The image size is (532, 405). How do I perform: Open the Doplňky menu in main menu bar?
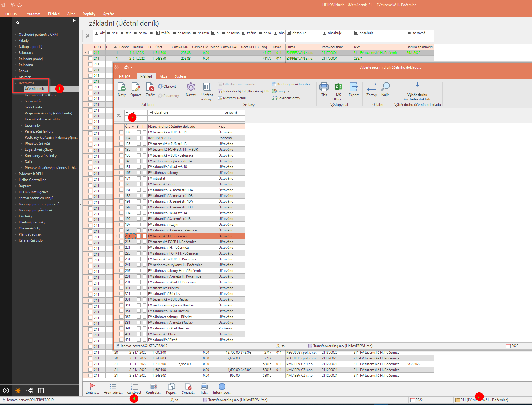pos(89,14)
